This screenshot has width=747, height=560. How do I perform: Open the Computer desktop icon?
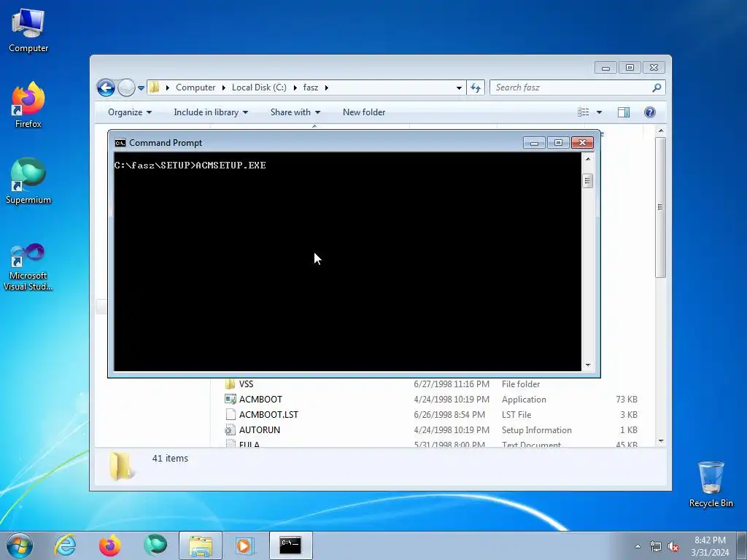coord(28,31)
